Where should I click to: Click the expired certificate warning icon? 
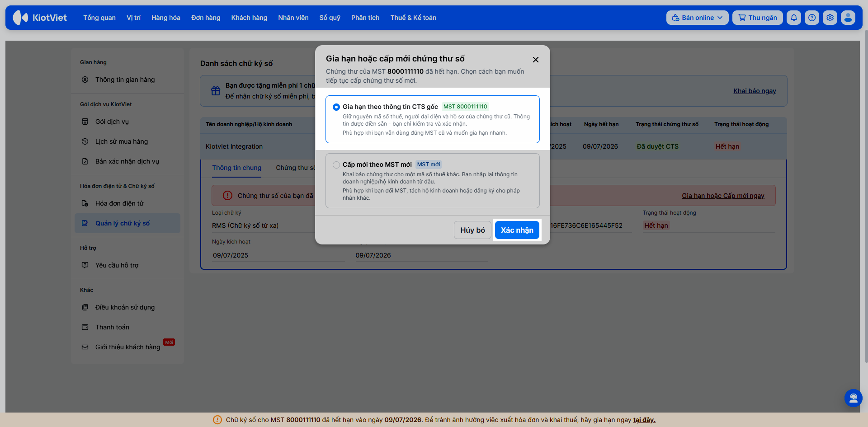[x=227, y=196]
